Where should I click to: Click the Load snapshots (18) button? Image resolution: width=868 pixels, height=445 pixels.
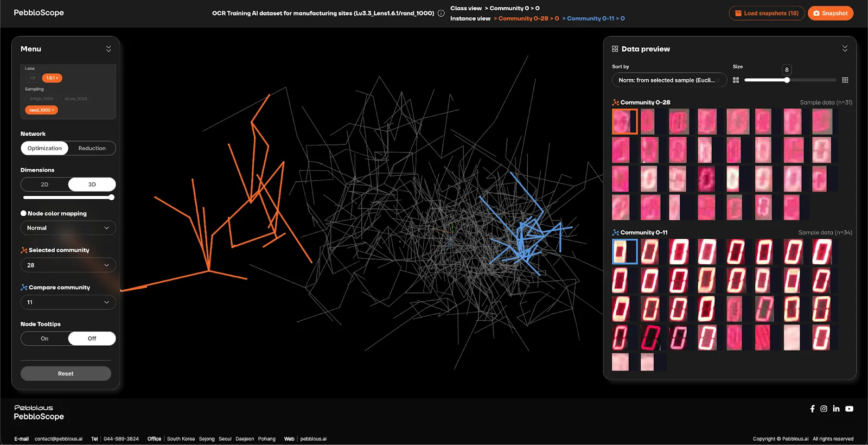766,13
